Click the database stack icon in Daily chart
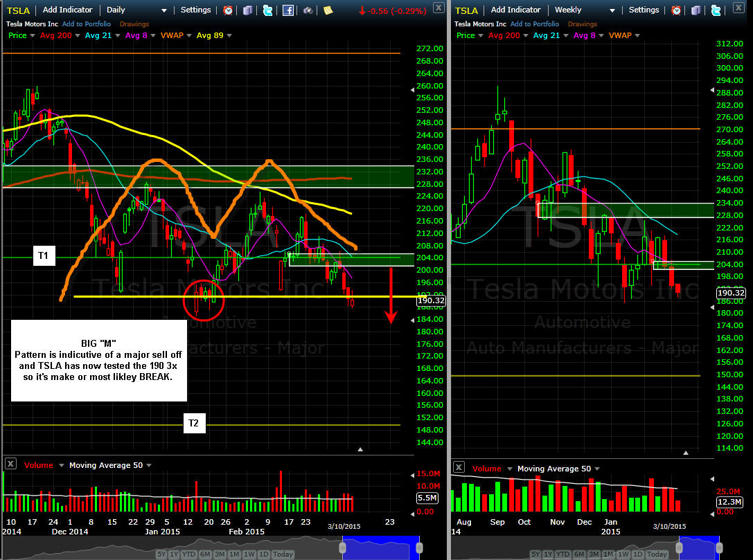753x560 pixels. pyautogui.click(x=248, y=10)
